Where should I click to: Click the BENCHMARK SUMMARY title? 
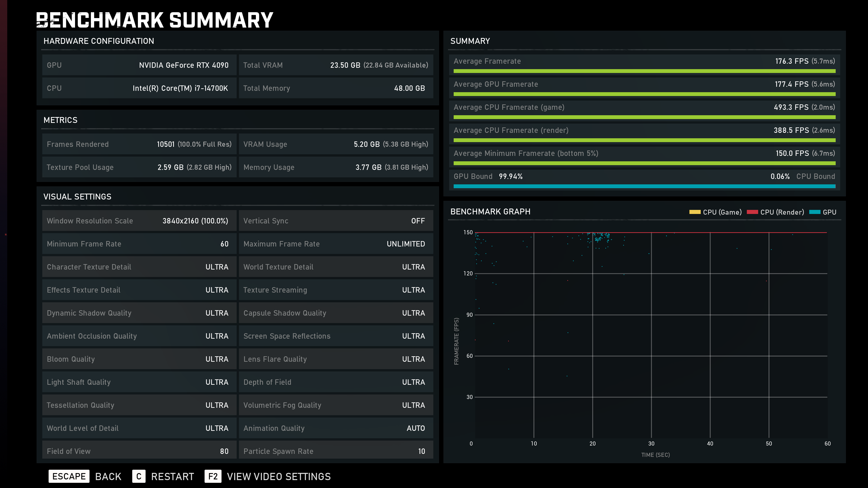click(x=155, y=20)
